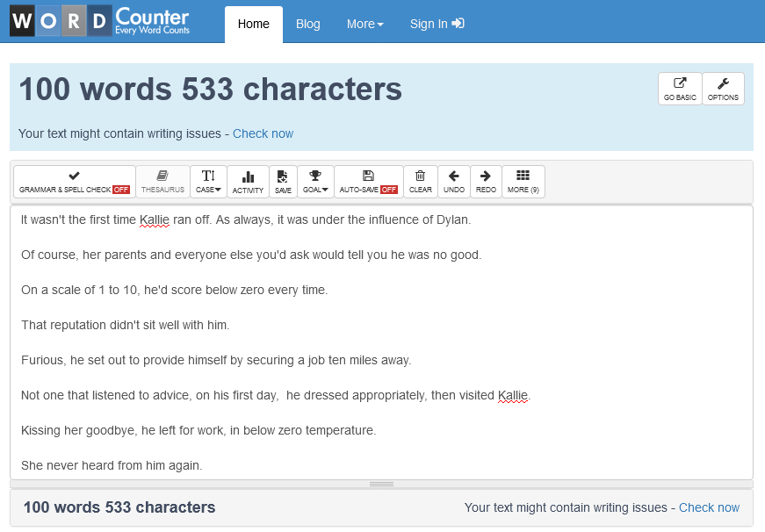Screen dimensions: 765x532
Task: Click the line starting "Of course, her parents"
Action: 251,255
